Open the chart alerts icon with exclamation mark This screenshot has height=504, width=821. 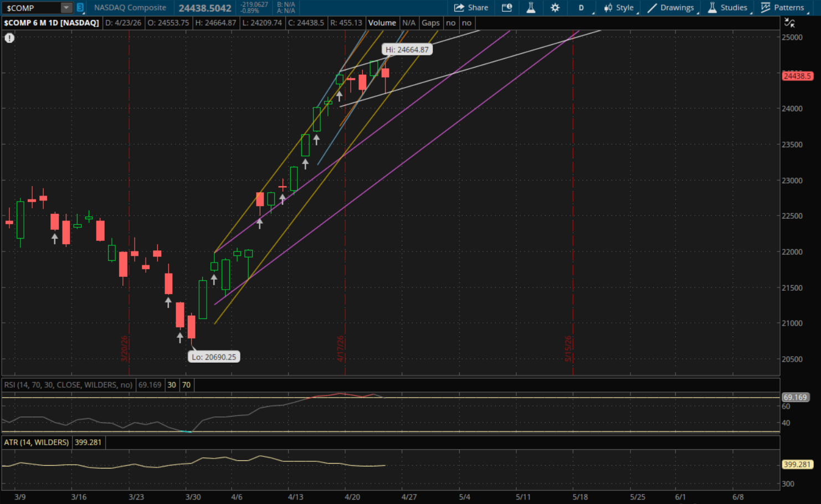pyautogui.click(x=506, y=8)
